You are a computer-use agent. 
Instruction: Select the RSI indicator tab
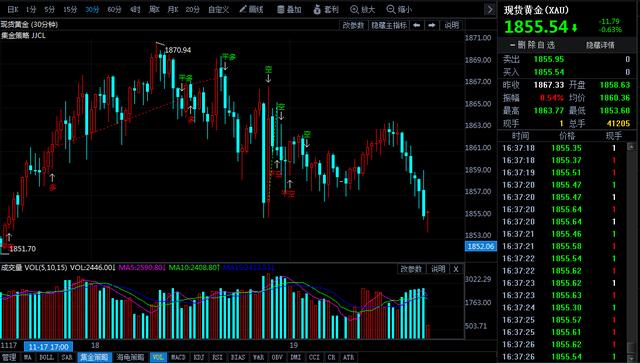pos(217,357)
